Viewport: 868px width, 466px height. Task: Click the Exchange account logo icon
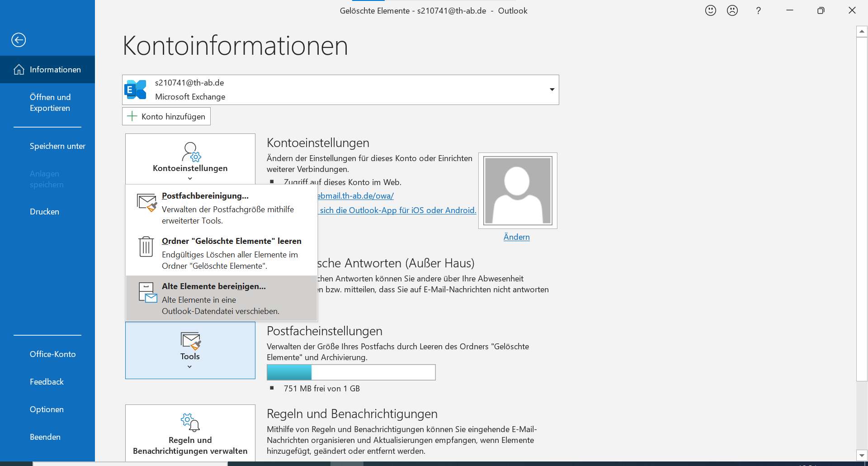click(x=136, y=90)
